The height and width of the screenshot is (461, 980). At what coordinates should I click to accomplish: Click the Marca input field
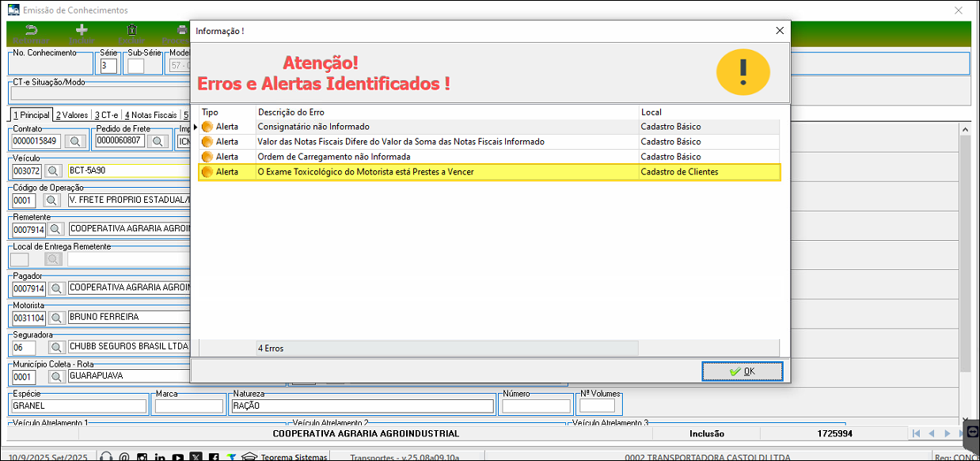(x=189, y=406)
